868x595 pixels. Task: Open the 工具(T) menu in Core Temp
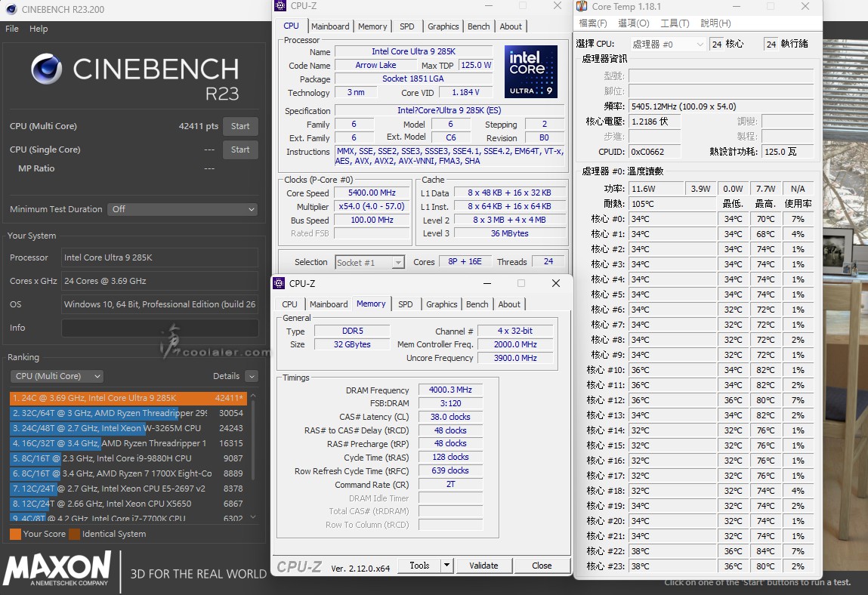pos(675,23)
